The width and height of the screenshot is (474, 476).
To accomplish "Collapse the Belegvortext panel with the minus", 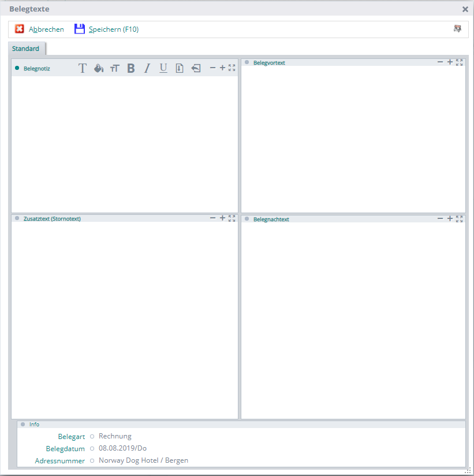I will [x=440, y=62].
